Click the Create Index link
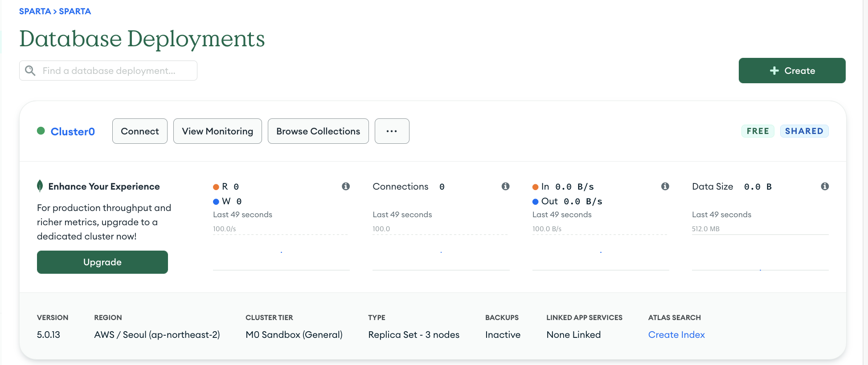868x365 pixels. 676,335
